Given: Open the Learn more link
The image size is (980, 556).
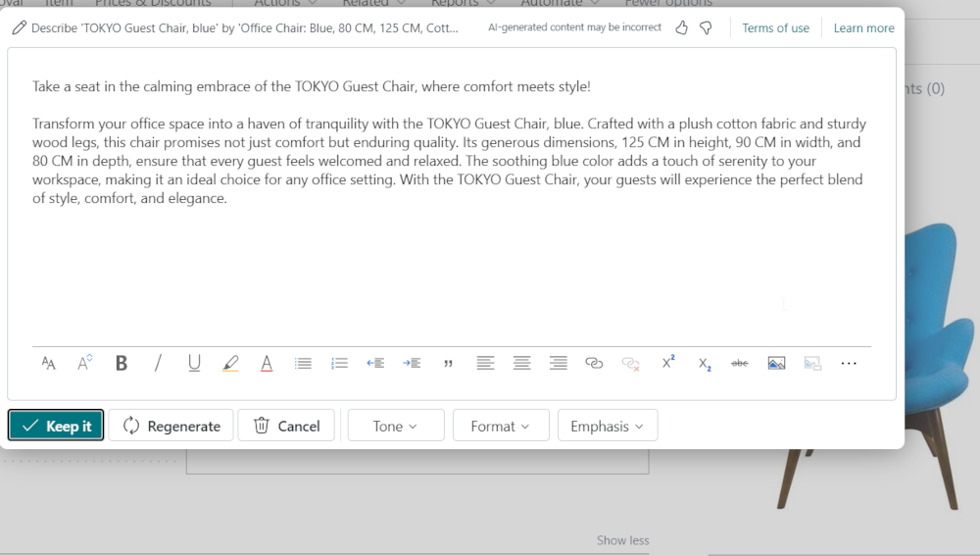Looking at the screenshot, I should click(x=863, y=28).
